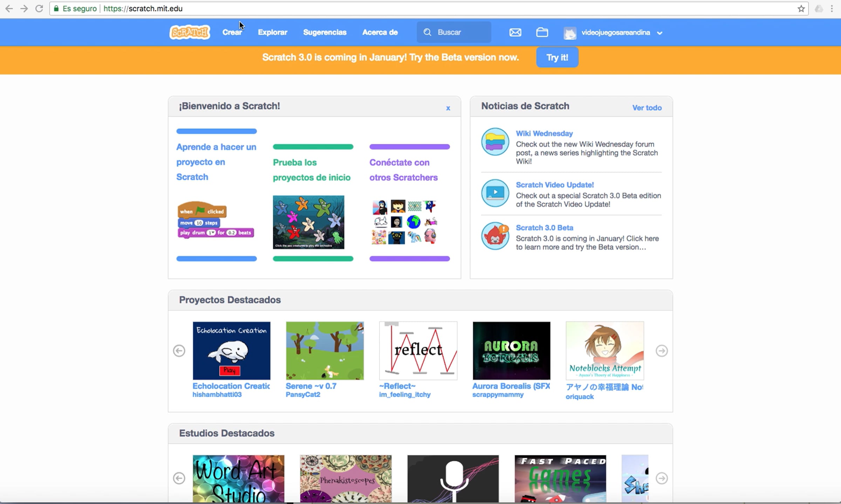Open My Stuff folder icon
Image resolution: width=841 pixels, height=504 pixels.
tap(542, 33)
